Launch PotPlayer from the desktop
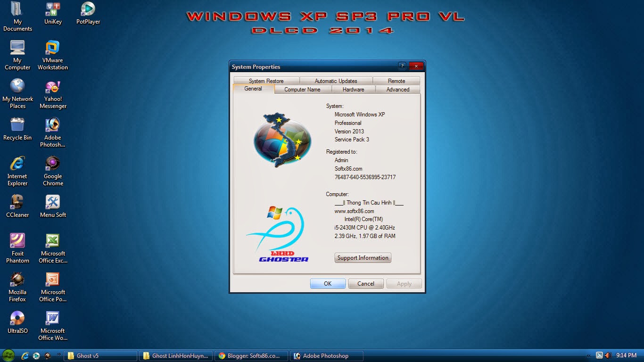Viewport: 644px width, 362px height. tap(88, 13)
